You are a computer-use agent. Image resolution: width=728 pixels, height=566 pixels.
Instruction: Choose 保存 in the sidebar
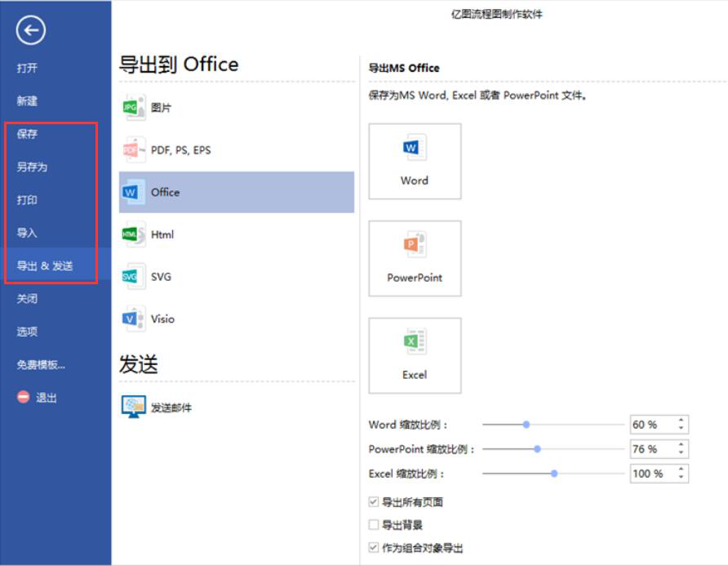(x=27, y=134)
